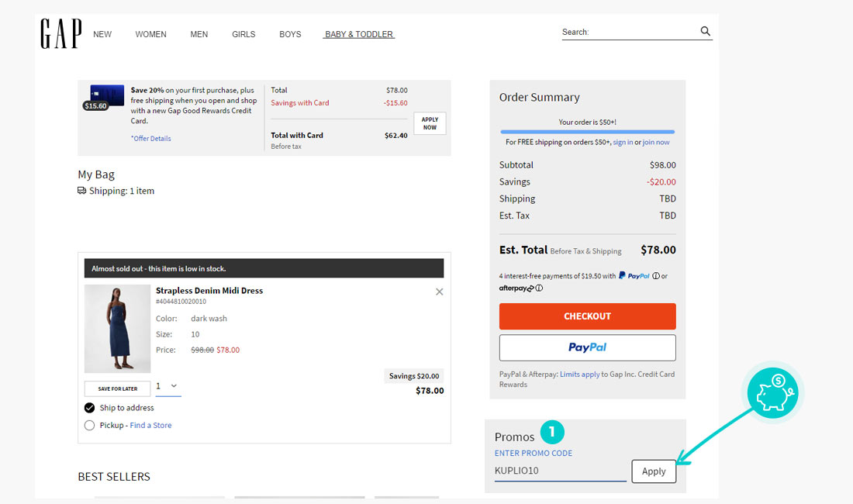Open the NEW menu

(102, 34)
